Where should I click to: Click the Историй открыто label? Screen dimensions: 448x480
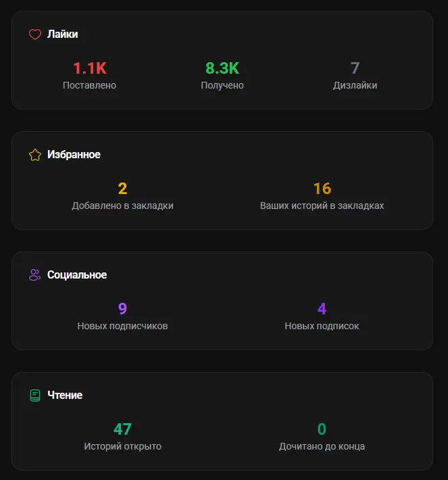(x=123, y=446)
